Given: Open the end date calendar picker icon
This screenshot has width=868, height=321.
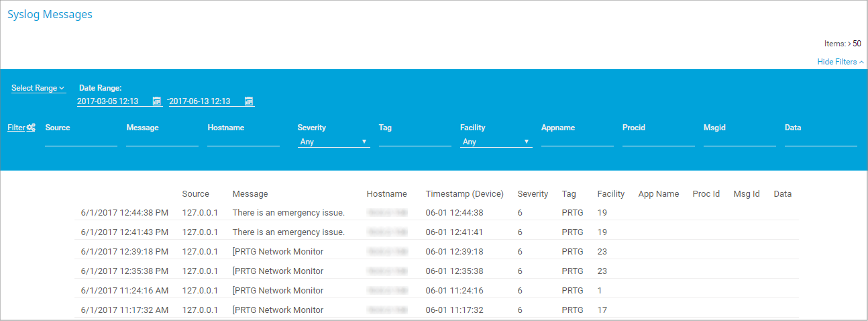Looking at the screenshot, I should [x=249, y=101].
